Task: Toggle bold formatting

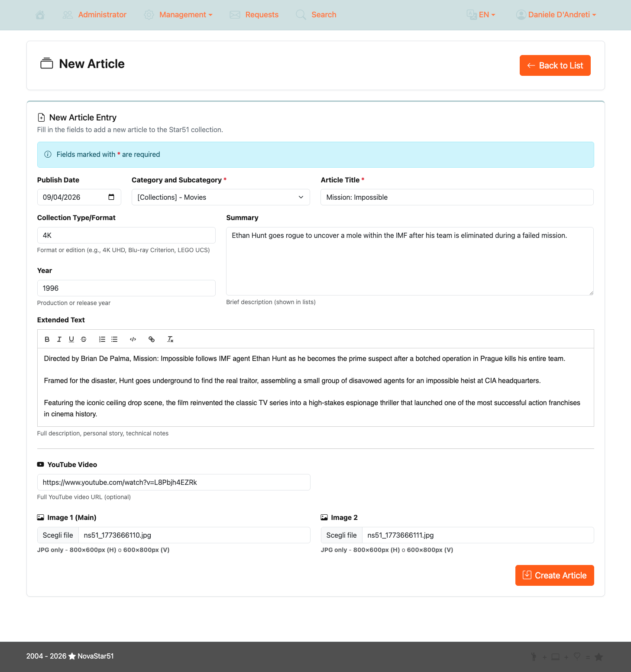Action: click(x=47, y=339)
